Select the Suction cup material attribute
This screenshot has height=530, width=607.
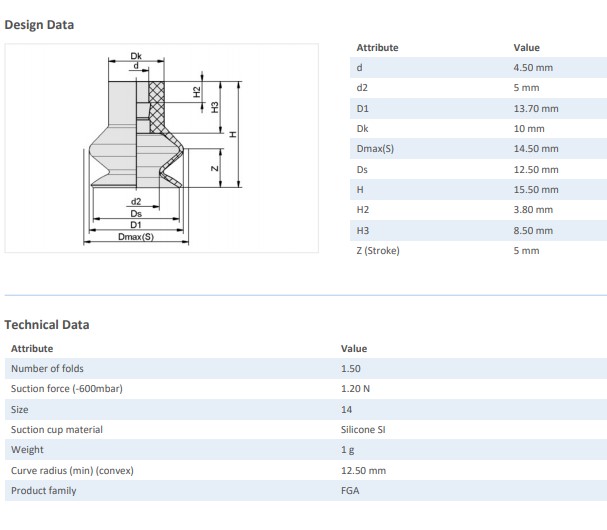pyautogui.click(x=57, y=430)
